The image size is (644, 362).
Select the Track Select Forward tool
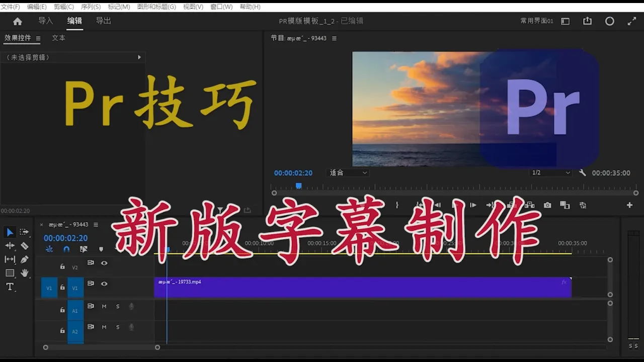(24, 232)
